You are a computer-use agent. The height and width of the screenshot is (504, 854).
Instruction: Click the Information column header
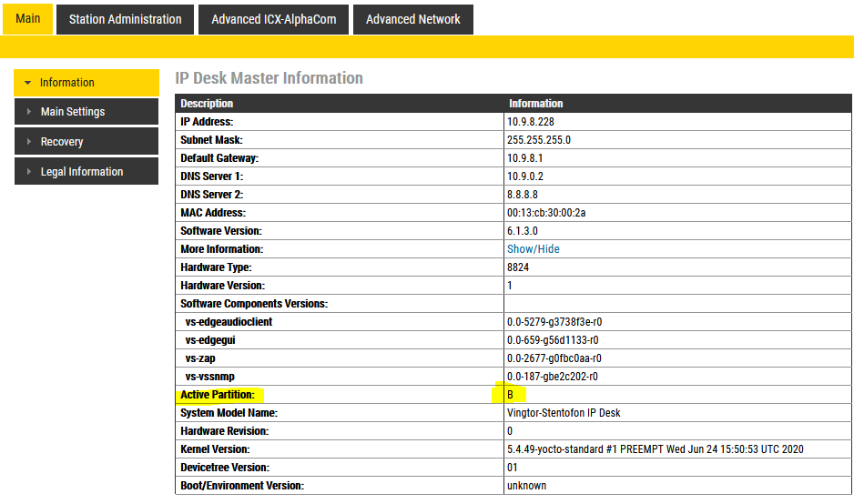point(535,104)
